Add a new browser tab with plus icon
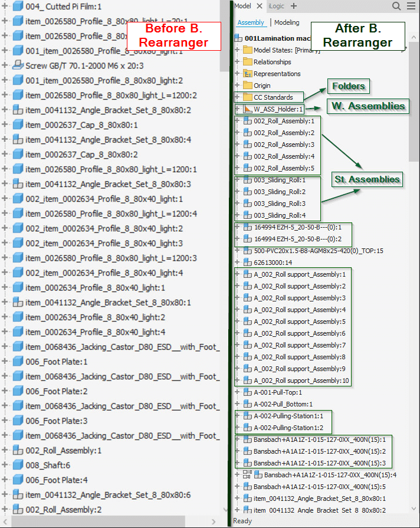Viewport: 420px width, 528px height. [294, 6]
